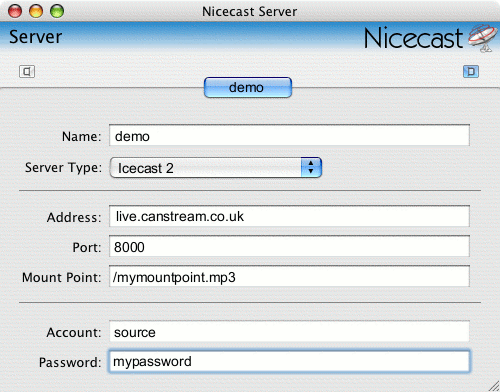Click the Password label text

70,362
